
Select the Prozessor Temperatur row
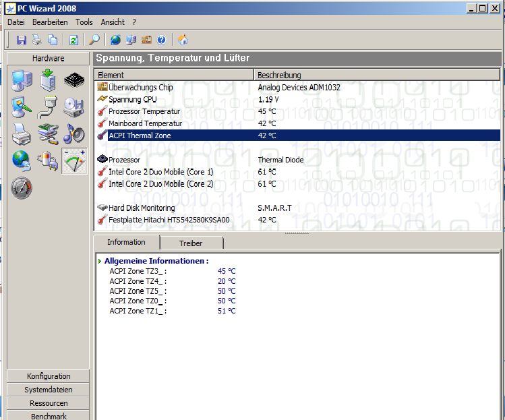(x=297, y=111)
